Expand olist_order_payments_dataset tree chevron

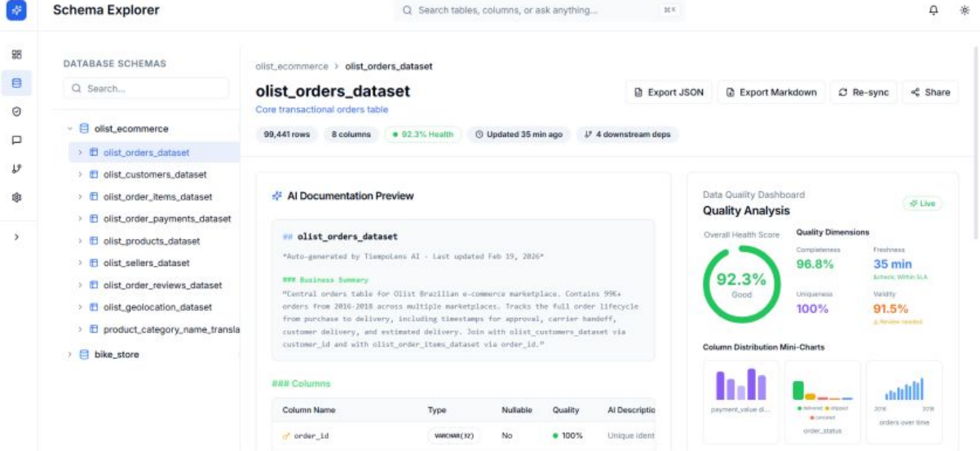pos(80,219)
